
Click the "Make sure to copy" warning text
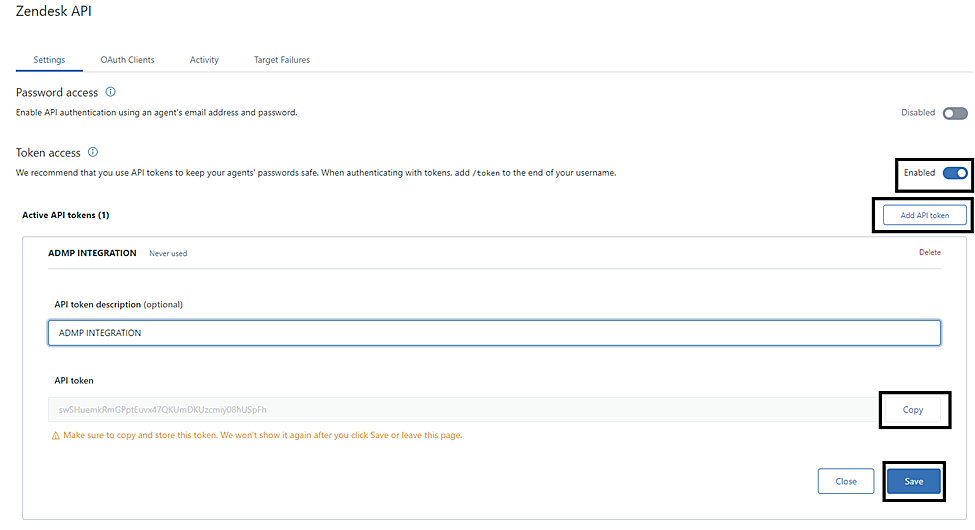[x=262, y=435]
